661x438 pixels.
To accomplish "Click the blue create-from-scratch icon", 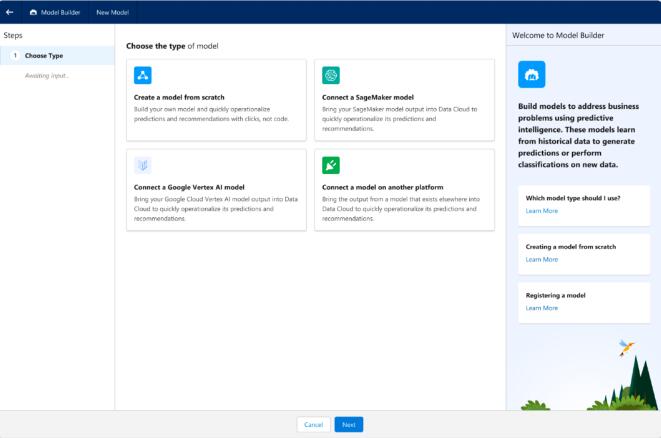I will 143,76.
